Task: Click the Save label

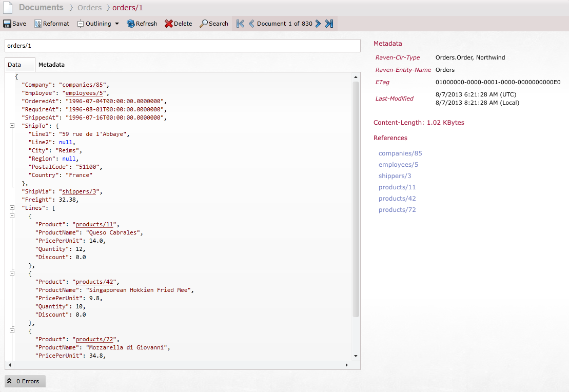Action: pos(19,24)
